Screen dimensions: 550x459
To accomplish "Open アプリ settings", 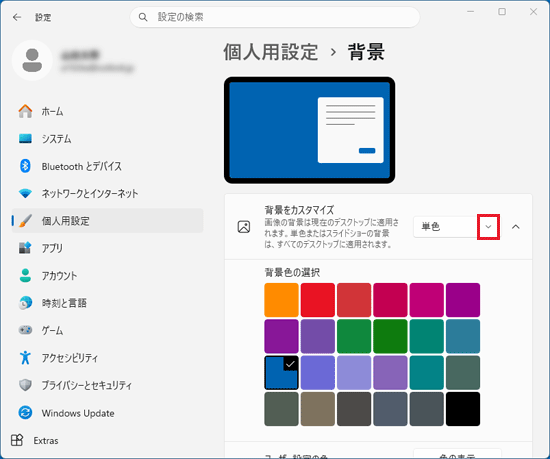I will point(107,248).
